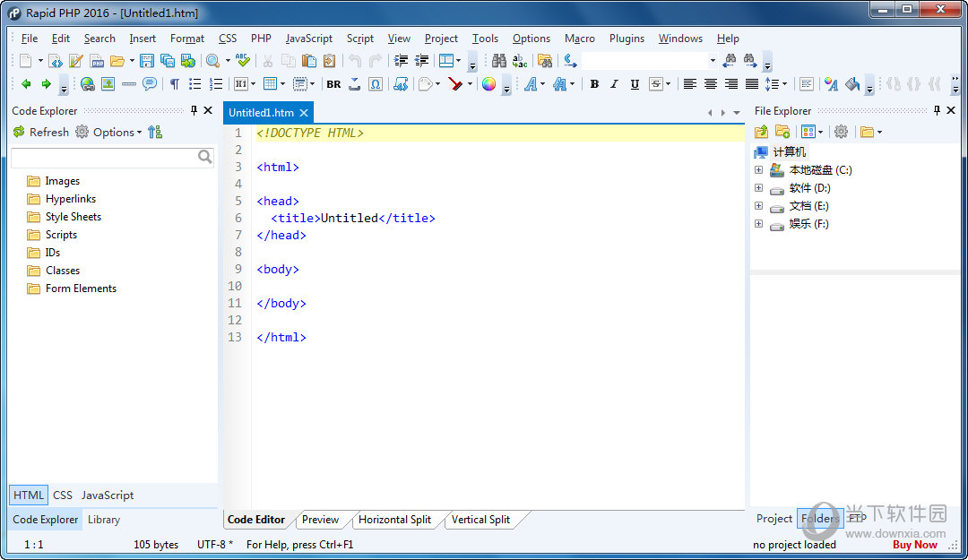
Task: Open the CSS menu
Action: (228, 39)
